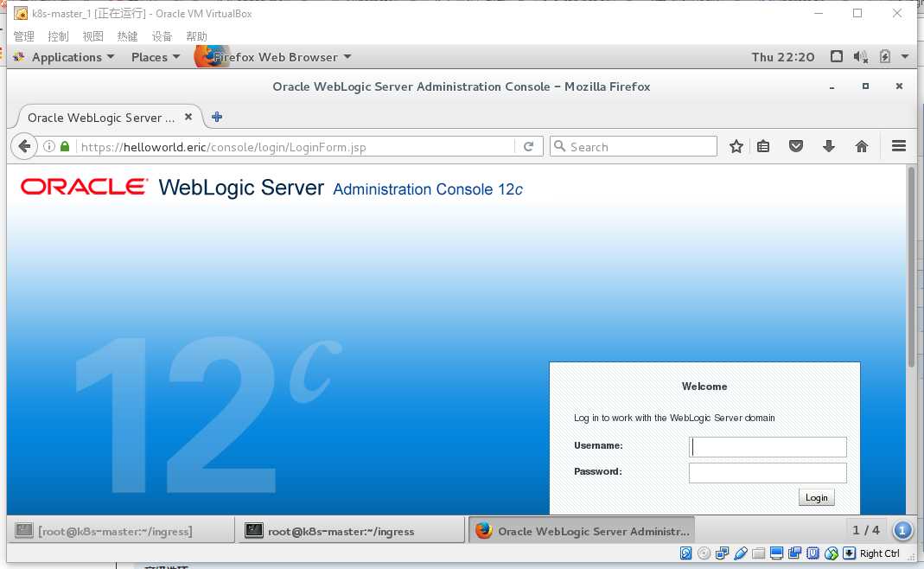Click VirtualBox hard disk activity status icon
The height and width of the screenshot is (569, 924).
[685, 553]
